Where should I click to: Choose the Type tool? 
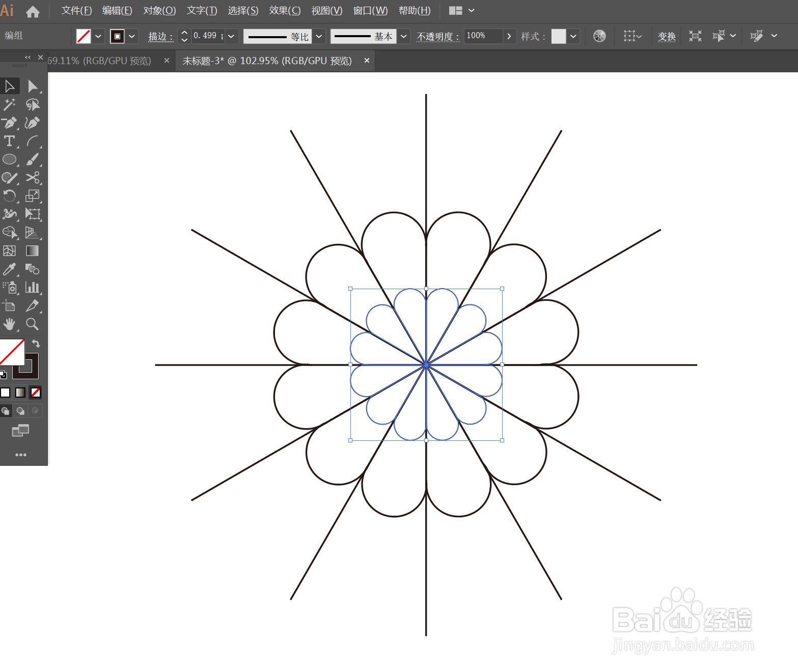coord(10,141)
